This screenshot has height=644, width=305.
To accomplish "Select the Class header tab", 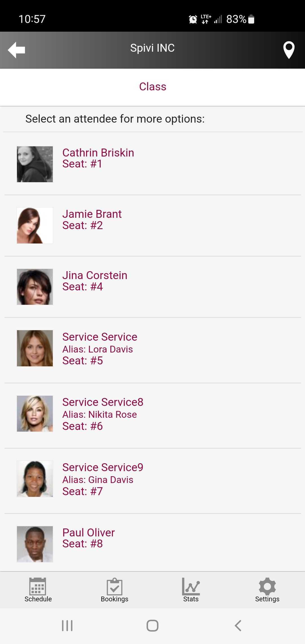I will pyautogui.click(x=152, y=87).
